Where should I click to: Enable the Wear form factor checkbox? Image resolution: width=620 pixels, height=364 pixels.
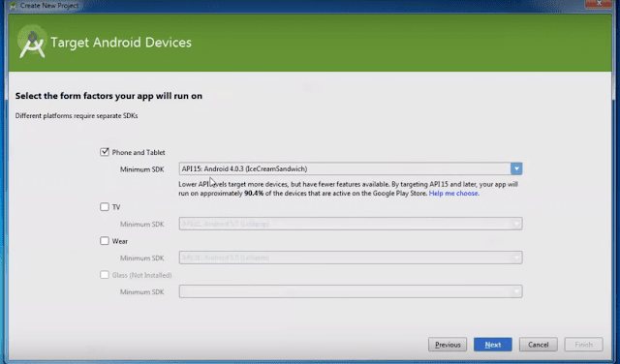[105, 241]
